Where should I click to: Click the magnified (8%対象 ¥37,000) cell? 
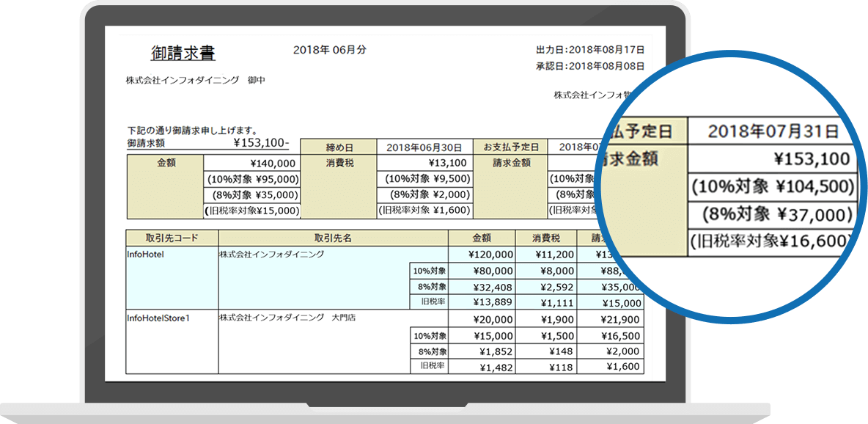tap(773, 214)
